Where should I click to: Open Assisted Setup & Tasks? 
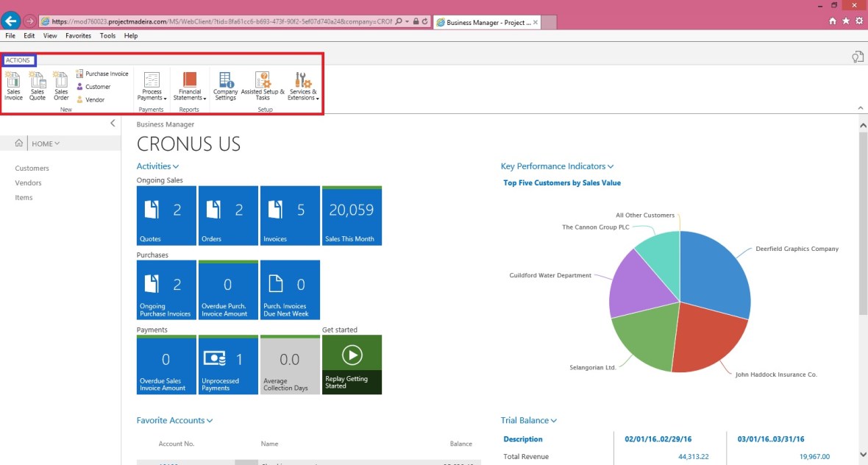(x=263, y=85)
